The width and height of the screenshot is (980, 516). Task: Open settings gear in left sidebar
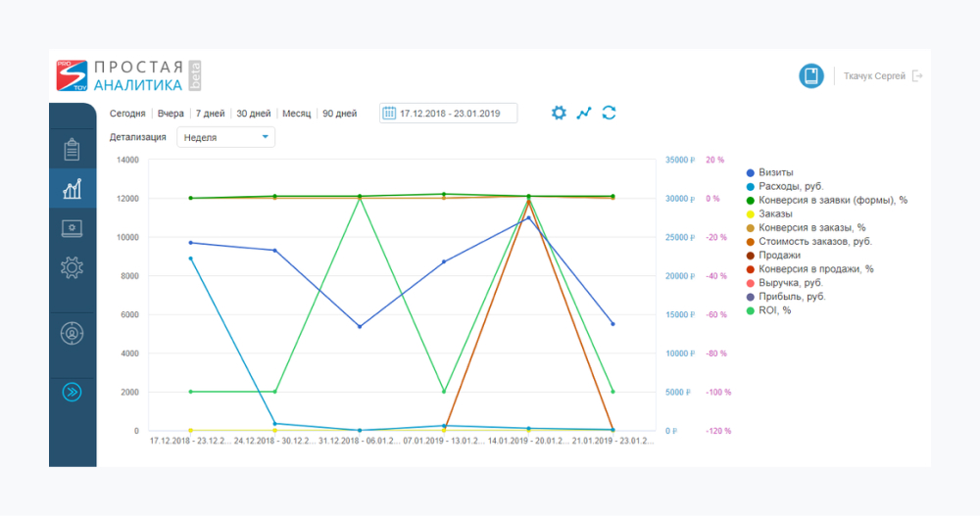pos(72,267)
